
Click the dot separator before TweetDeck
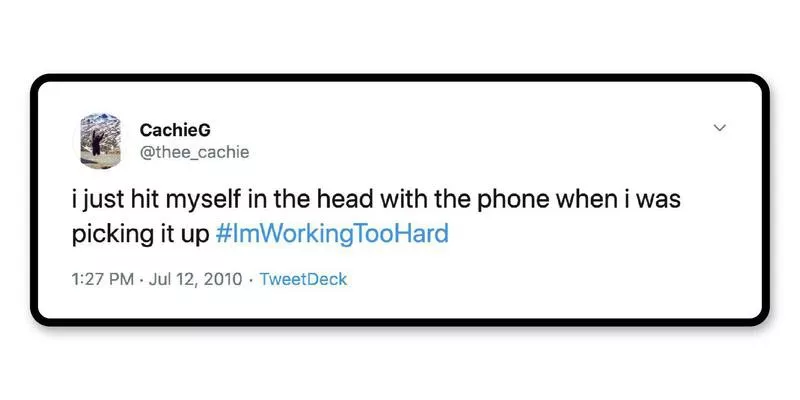point(249,279)
